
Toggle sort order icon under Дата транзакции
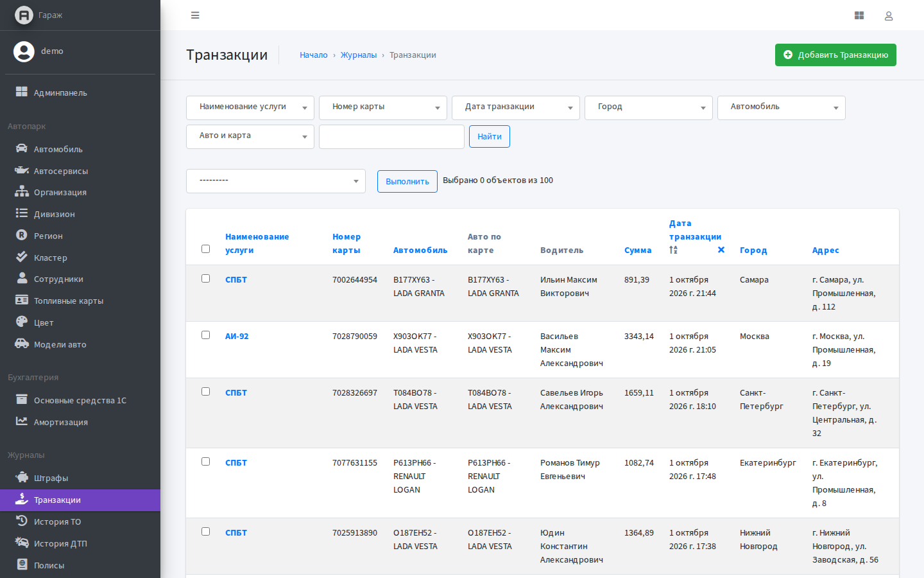click(x=673, y=250)
